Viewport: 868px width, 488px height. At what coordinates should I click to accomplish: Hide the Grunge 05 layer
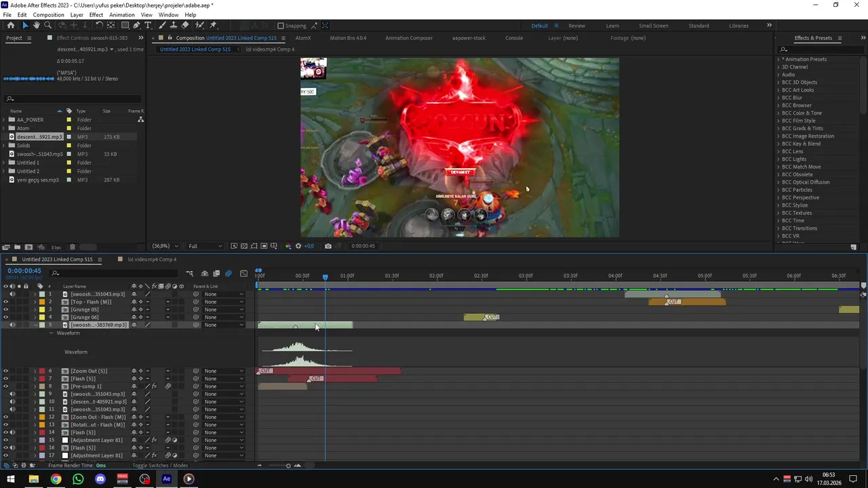[x=5, y=310]
